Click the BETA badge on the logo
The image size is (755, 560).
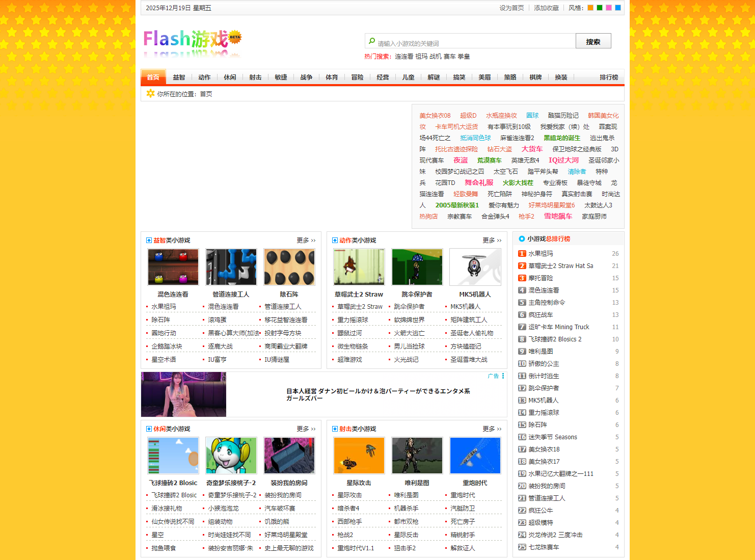(234, 38)
